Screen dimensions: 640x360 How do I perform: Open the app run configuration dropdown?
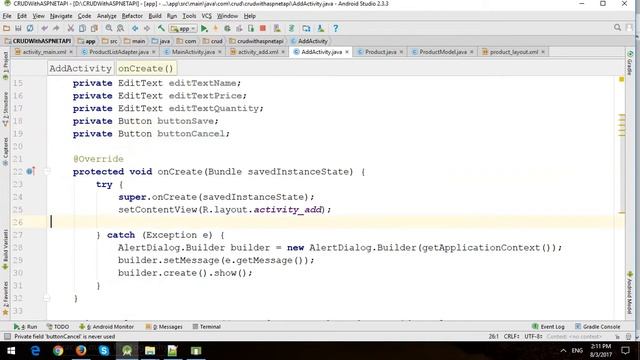pyautogui.click(x=183, y=29)
